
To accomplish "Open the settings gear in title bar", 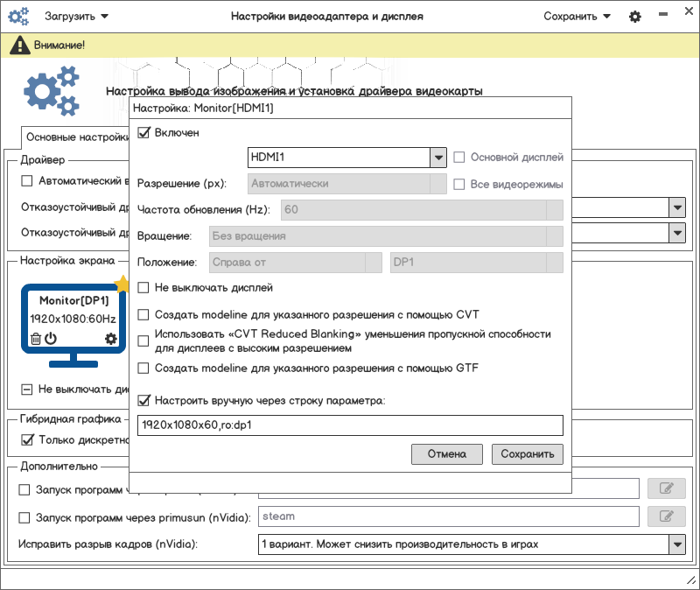I will pyautogui.click(x=635, y=17).
